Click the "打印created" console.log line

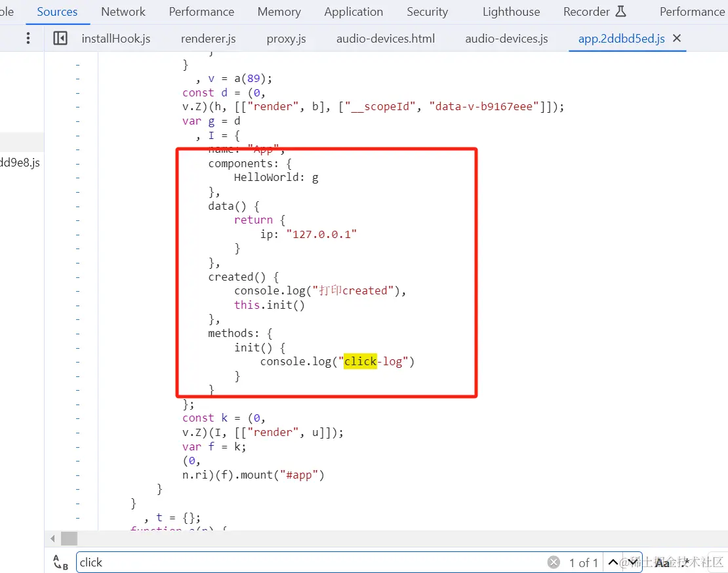320,291
